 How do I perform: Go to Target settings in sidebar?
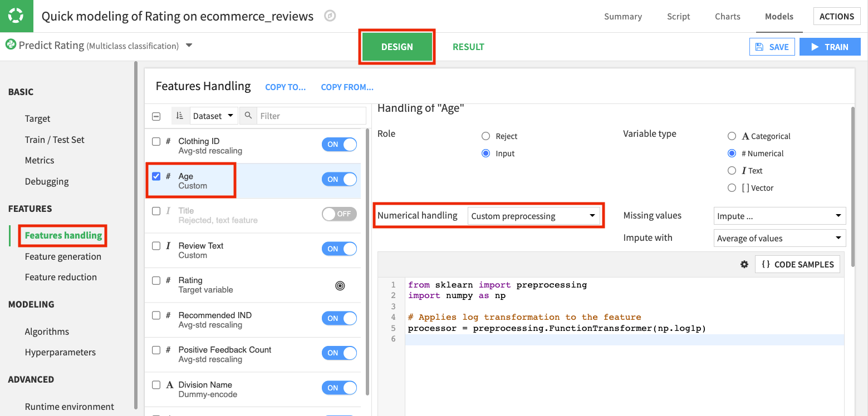(37, 118)
